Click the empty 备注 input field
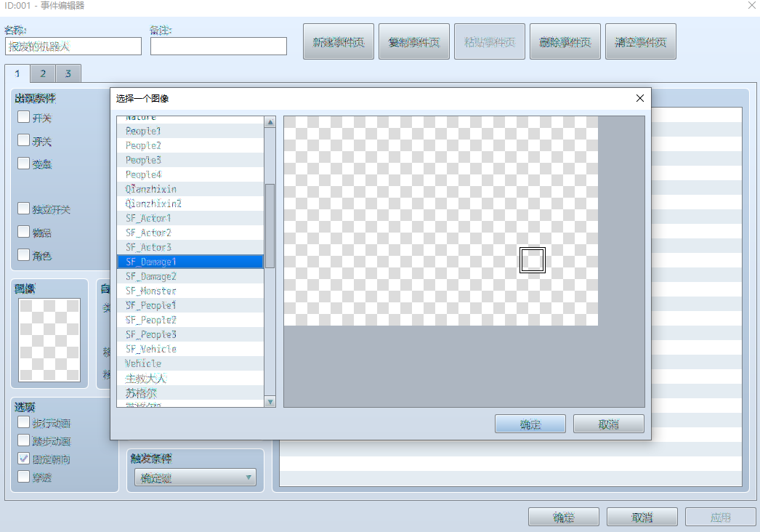Screen dimensions: 760x532 tap(219, 46)
